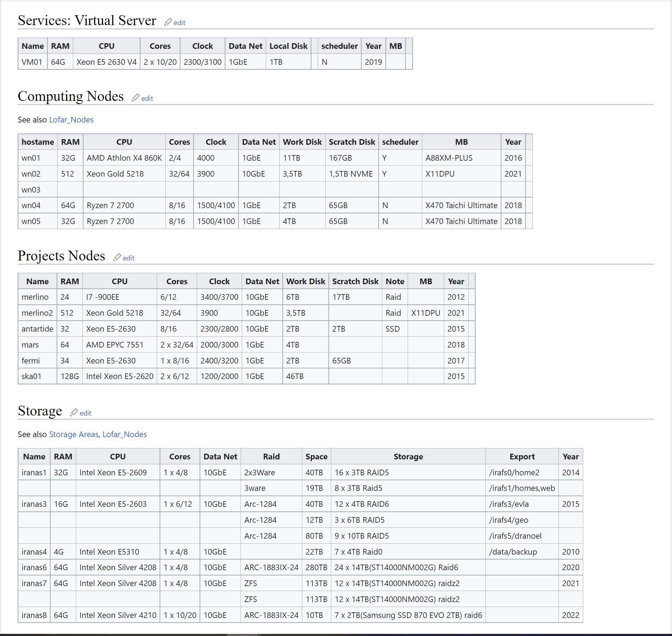This screenshot has height=636, width=672.
Task: Click the pencil icon beside Projects Nodes
Action: point(117,257)
